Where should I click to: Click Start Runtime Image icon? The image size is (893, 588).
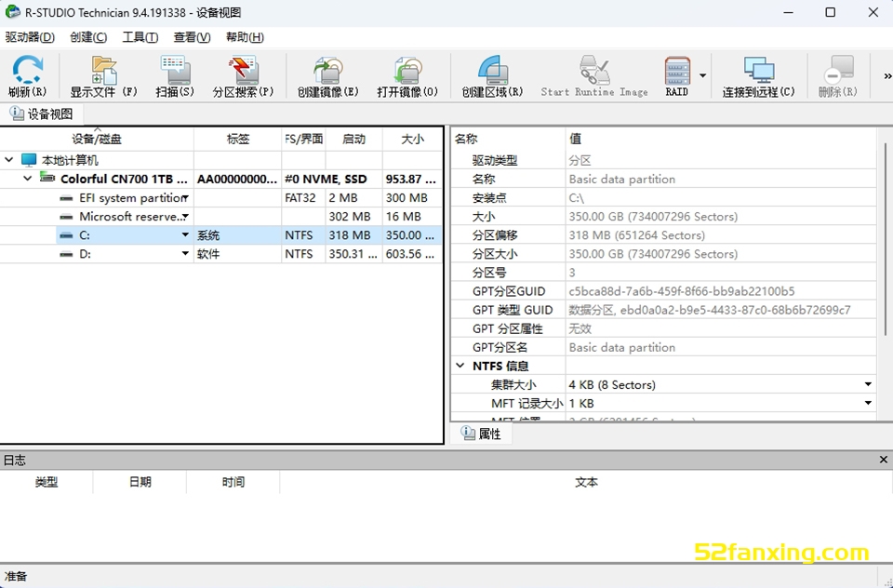tap(594, 75)
